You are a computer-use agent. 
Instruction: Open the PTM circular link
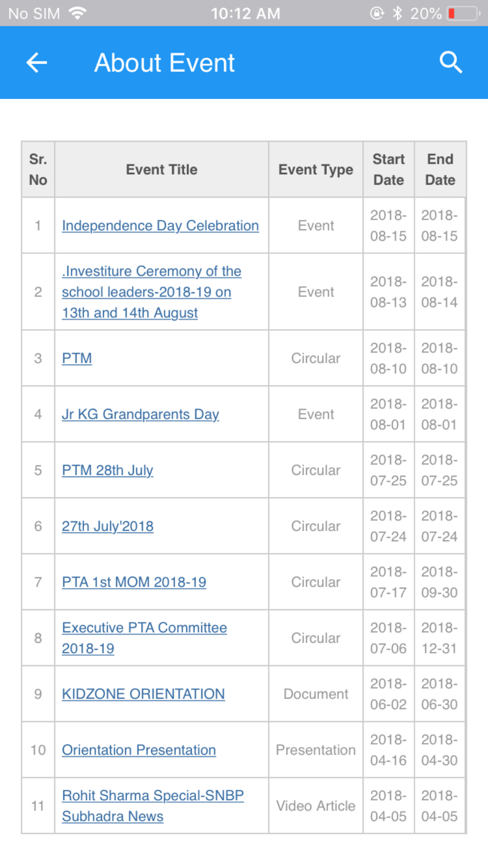77,358
